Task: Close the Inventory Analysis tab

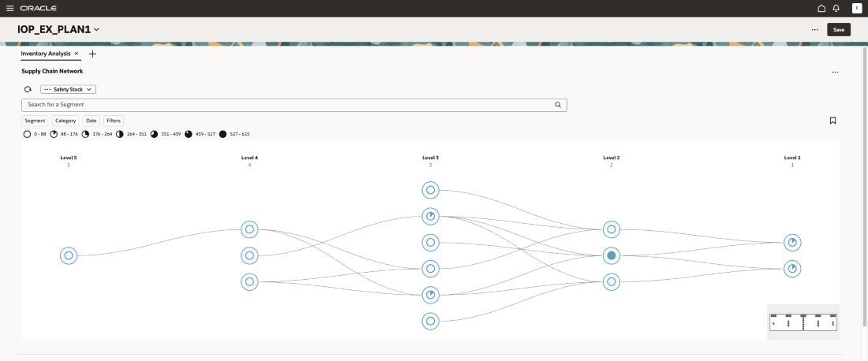Action: pyautogui.click(x=77, y=54)
